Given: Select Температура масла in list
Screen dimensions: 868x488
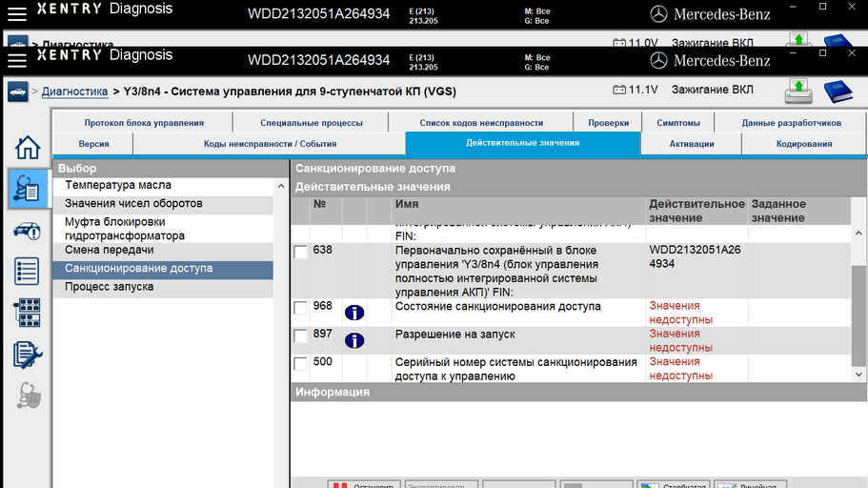Looking at the screenshot, I should (x=163, y=185).
